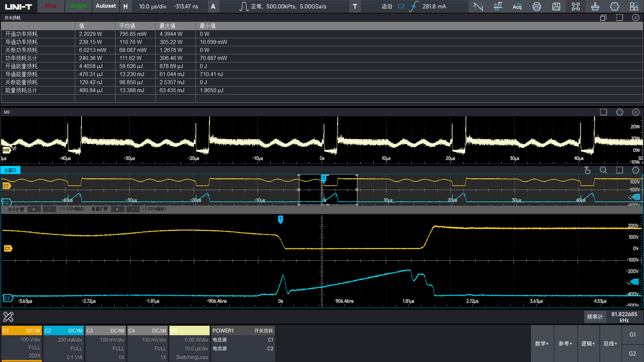Viewport: 644px width, 362px height.
Task: Open the POWER1 switching loss tab
Action: coord(243,330)
